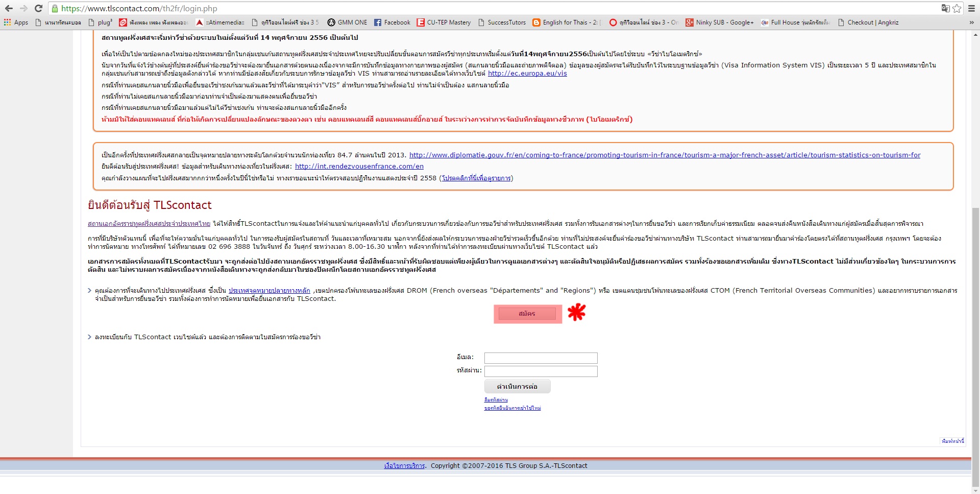Open the Facebook bookmark
Image resolution: width=980 pixels, height=494 pixels.
click(x=392, y=22)
